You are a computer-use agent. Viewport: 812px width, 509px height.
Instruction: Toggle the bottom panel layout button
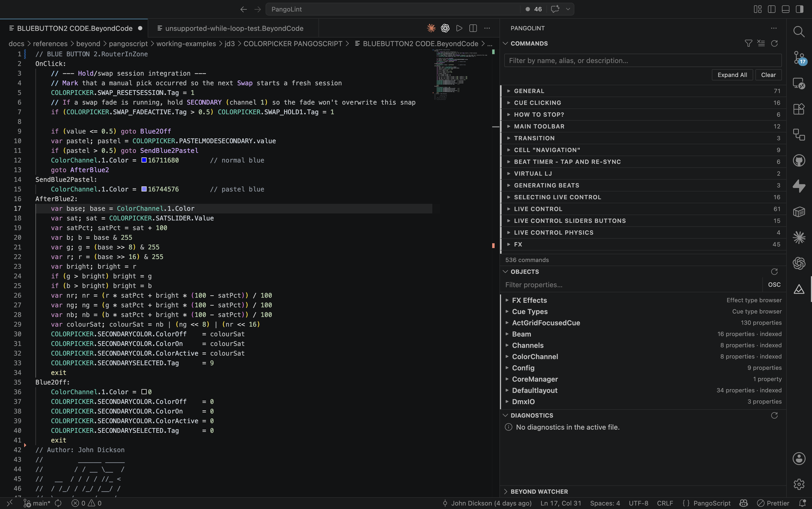pyautogui.click(x=786, y=9)
